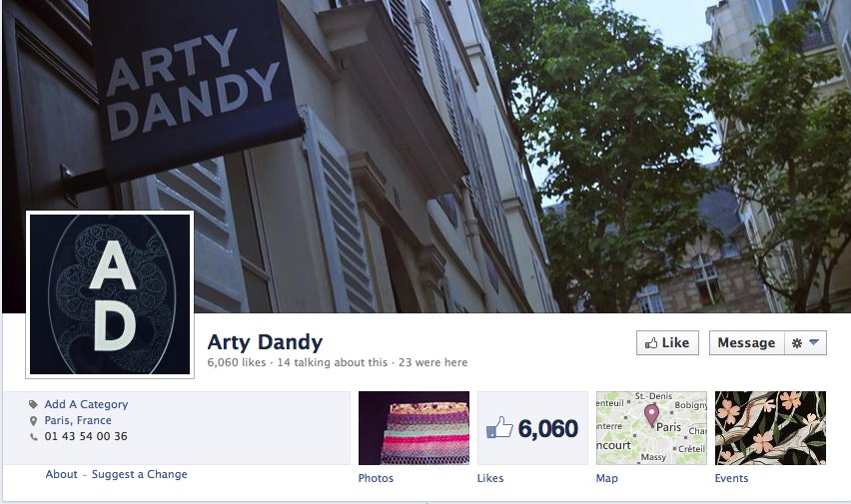This screenshot has width=851, height=504.
Task: Open the Paris map thumbnail
Action: [x=652, y=428]
